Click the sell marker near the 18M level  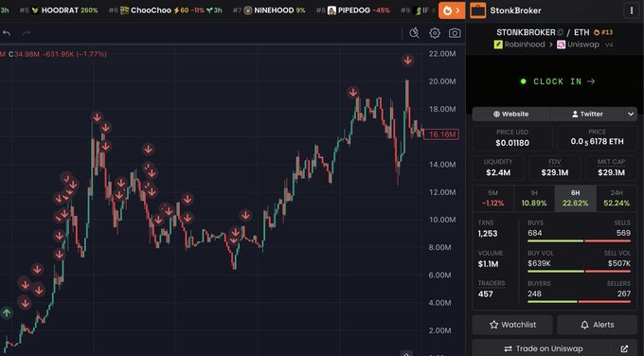pyautogui.click(x=353, y=93)
